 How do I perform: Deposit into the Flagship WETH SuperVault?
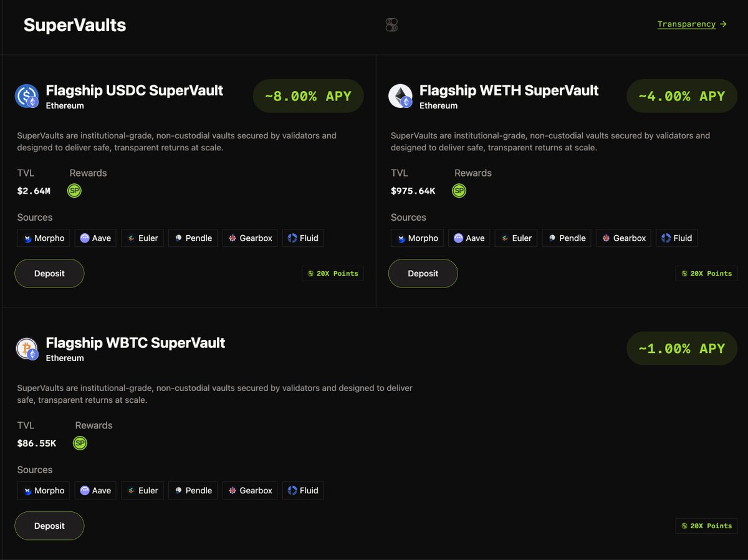[423, 273]
